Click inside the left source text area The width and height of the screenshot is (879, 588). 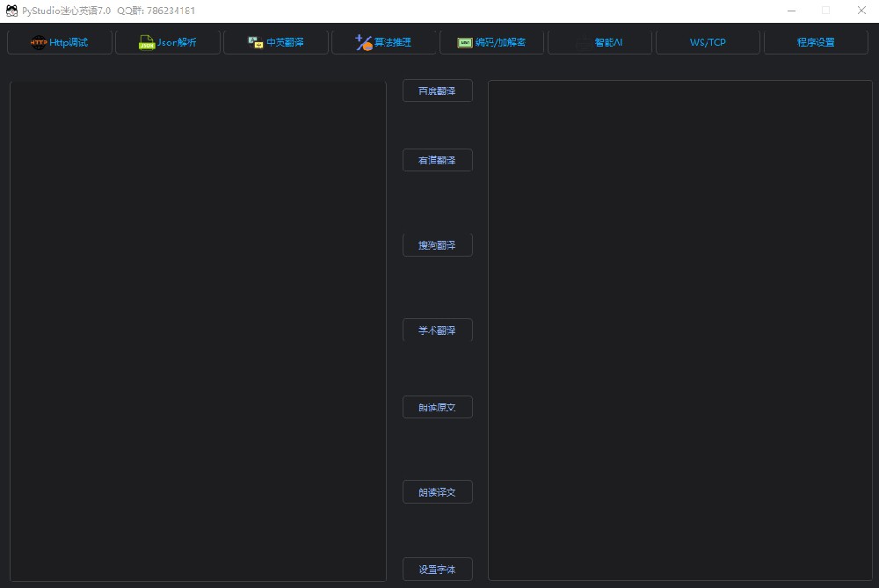pos(197,330)
